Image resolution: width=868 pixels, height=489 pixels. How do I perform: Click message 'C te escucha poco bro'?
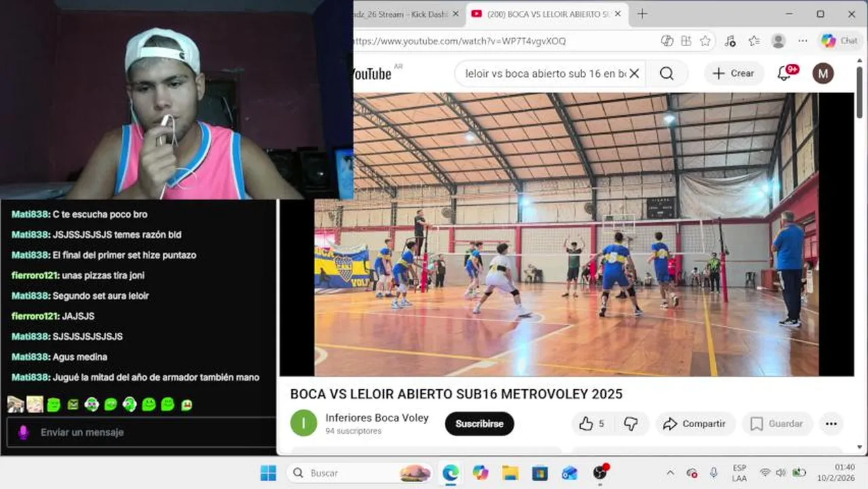(x=100, y=214)
